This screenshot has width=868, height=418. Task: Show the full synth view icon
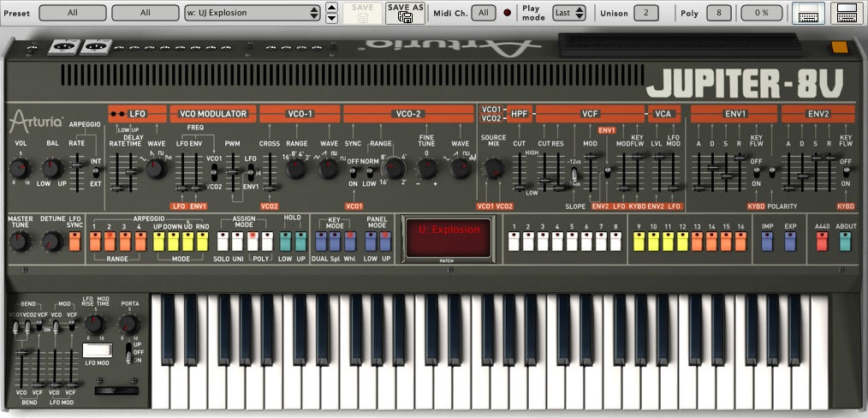[x=847, y=13]
